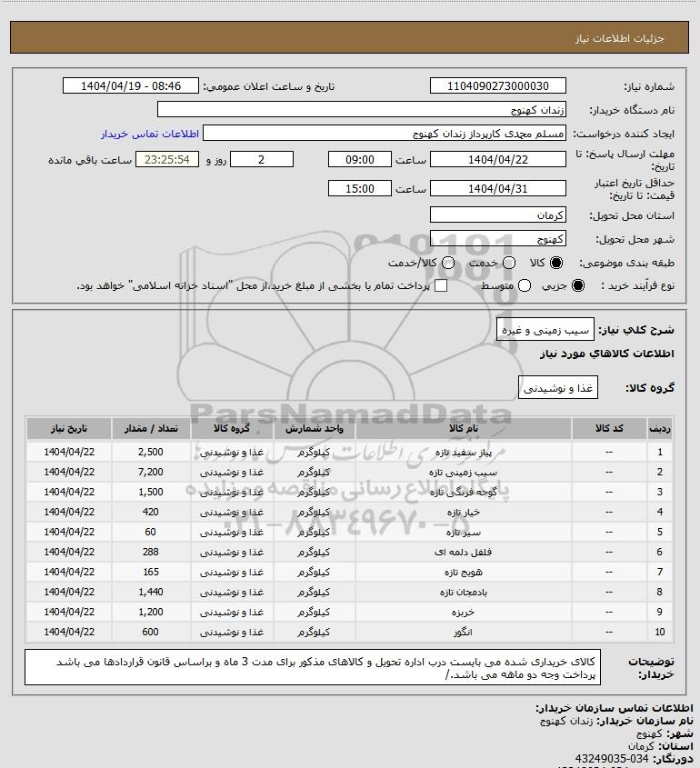Select the کالا/خدمت radio button
700x768 pixels.
447,263
